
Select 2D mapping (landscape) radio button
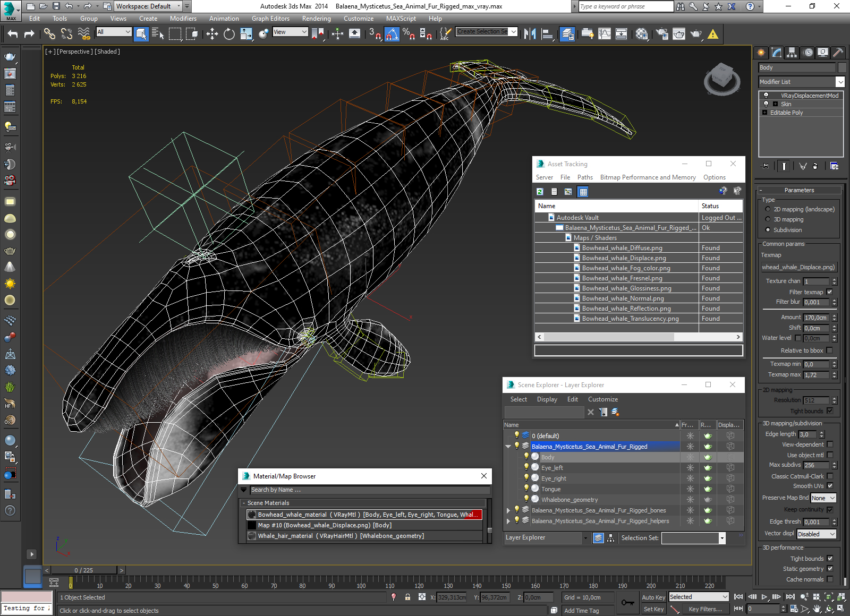pos(768,209)
